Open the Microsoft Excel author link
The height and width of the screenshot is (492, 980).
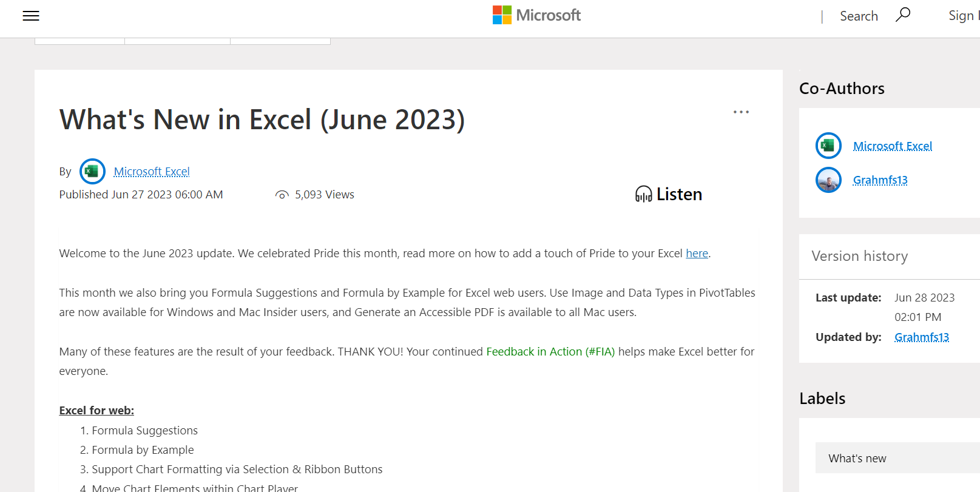coord(152,172)
